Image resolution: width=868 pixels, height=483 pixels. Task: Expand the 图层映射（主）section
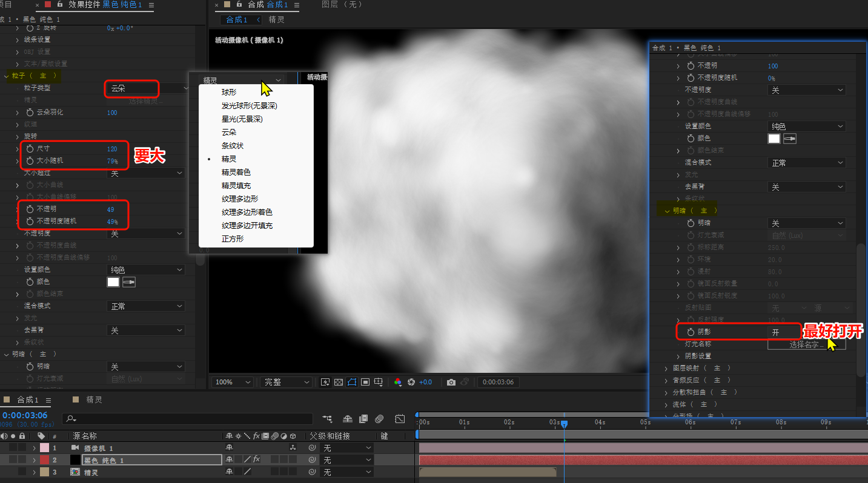click(x=667, y=368)
